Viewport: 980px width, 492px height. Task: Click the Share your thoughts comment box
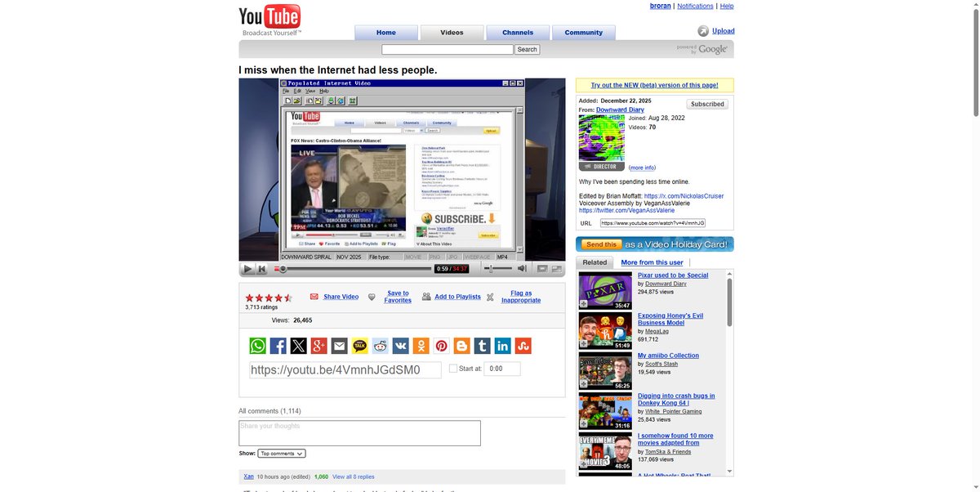click(359, 433)
